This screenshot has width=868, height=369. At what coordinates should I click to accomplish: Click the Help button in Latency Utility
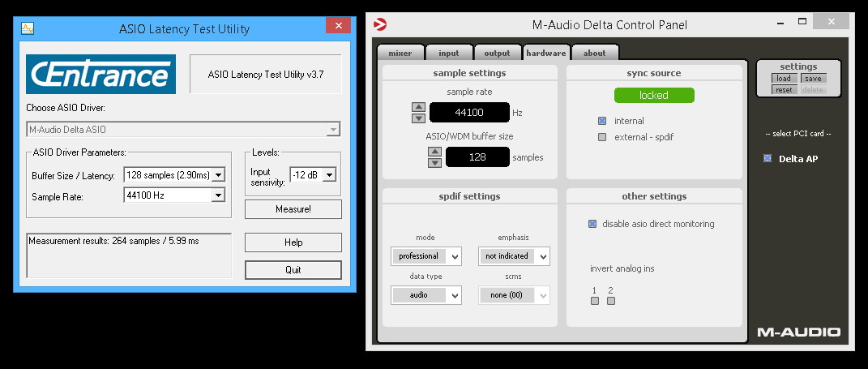pyautogui.click(x=293, y=242)
